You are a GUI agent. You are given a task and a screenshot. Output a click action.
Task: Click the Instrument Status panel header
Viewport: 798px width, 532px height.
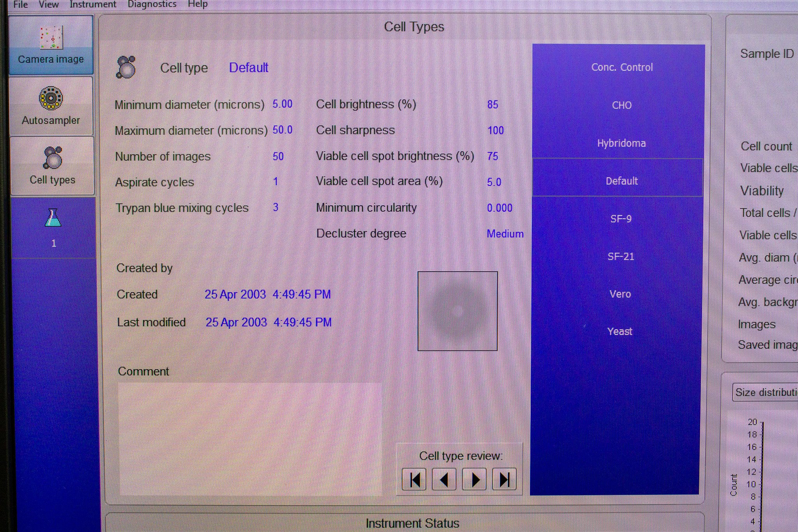tap(412, 523)
